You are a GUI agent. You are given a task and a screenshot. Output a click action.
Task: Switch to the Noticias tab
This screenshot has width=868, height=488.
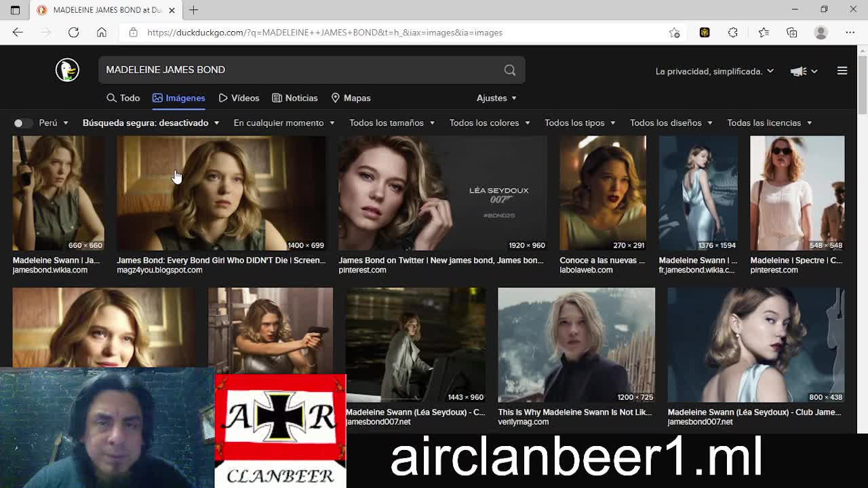[295, 98]
